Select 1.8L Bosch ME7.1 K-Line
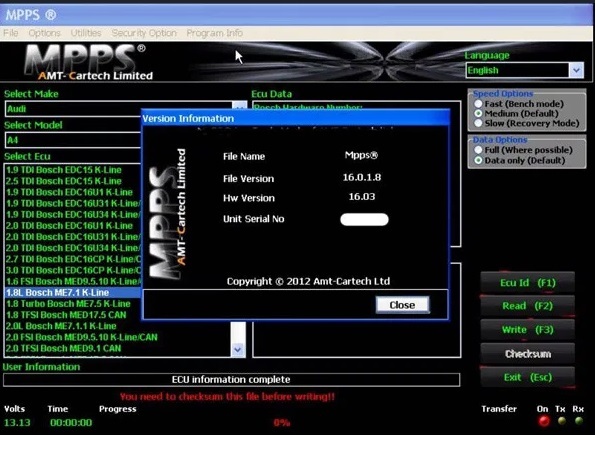595x449 pixels. [x=73, y=293]
